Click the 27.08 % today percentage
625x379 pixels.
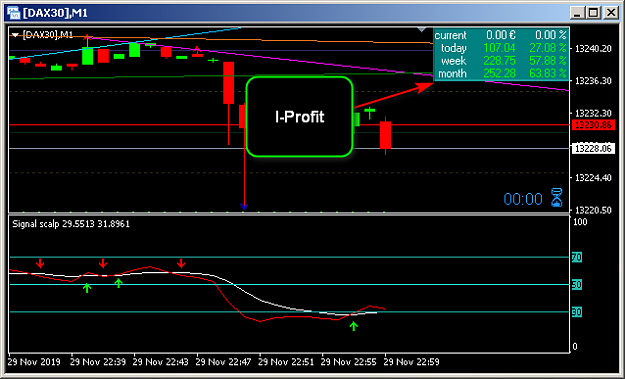coord(548,48)
